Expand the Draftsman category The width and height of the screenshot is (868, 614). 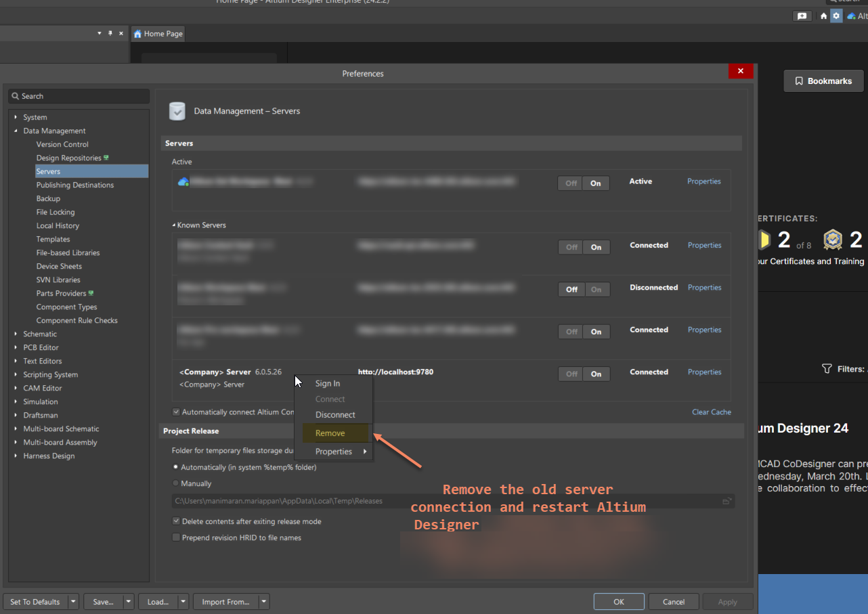16,415
